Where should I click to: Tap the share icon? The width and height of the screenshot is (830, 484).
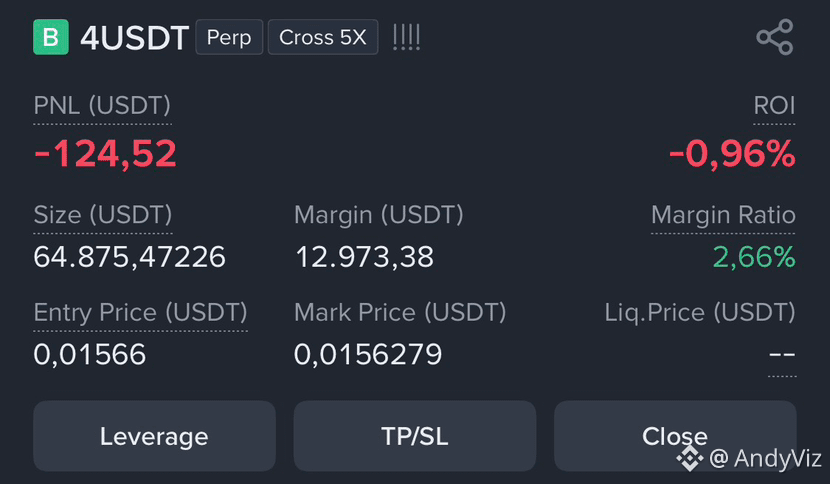pos(775,37)
